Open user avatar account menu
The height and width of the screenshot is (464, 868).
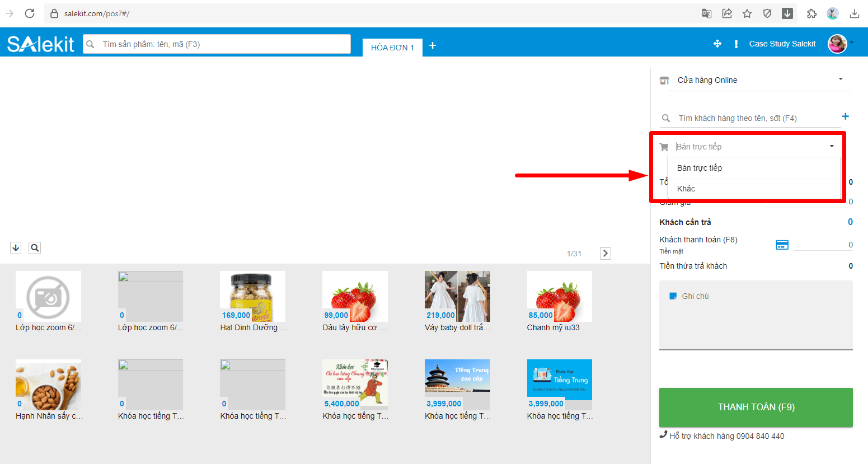(837, 44)
